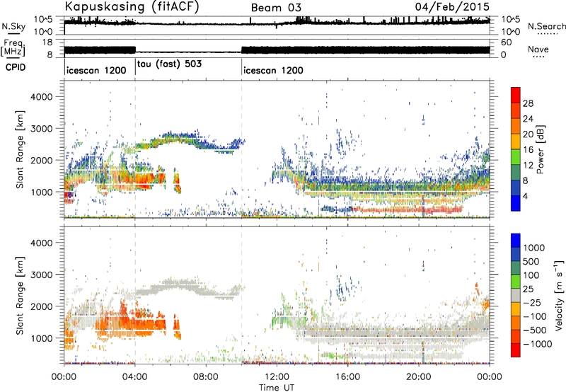Click the "Power [dB]" color bar label

540,149
